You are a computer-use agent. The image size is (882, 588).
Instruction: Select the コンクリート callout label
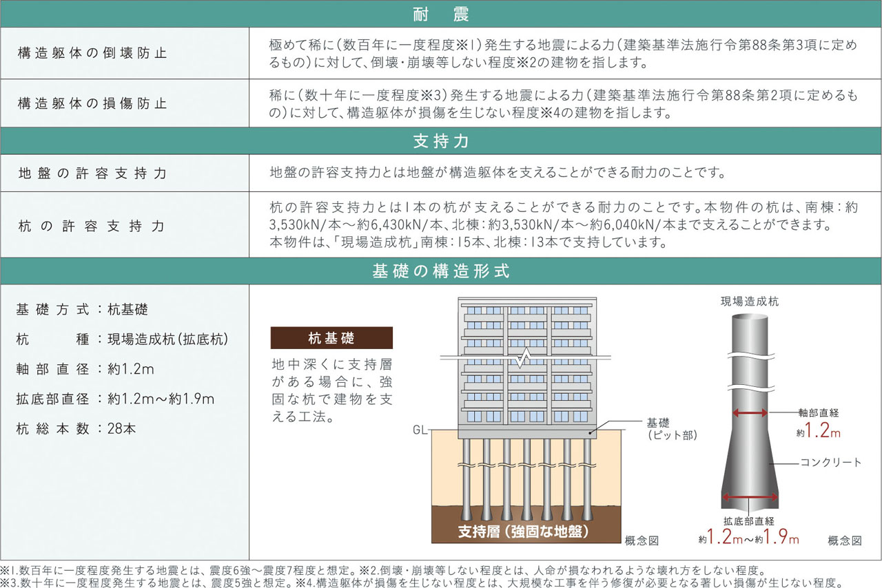tap(830, 462)
